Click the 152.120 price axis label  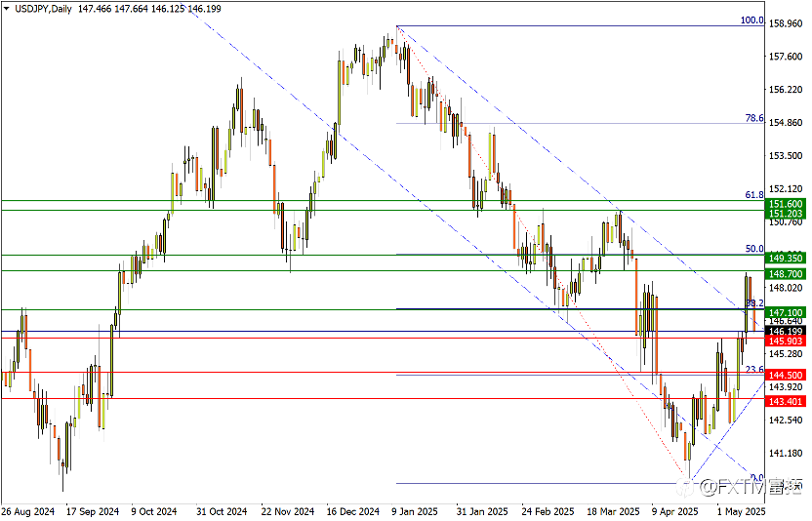pos(786,189)
